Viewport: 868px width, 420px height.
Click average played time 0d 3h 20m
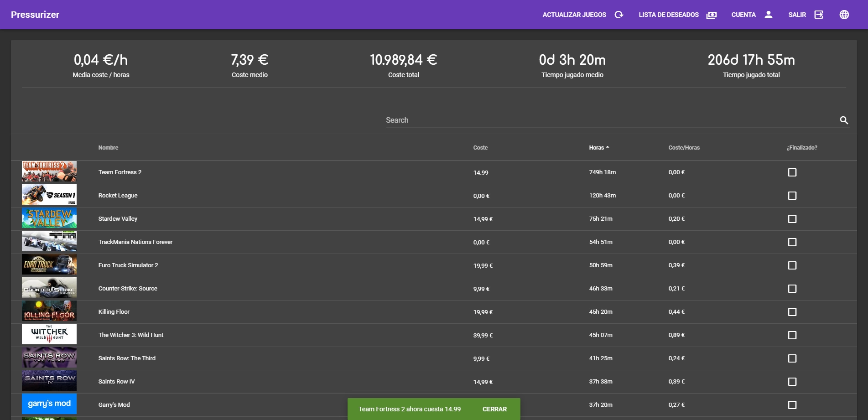coord(572,60)
